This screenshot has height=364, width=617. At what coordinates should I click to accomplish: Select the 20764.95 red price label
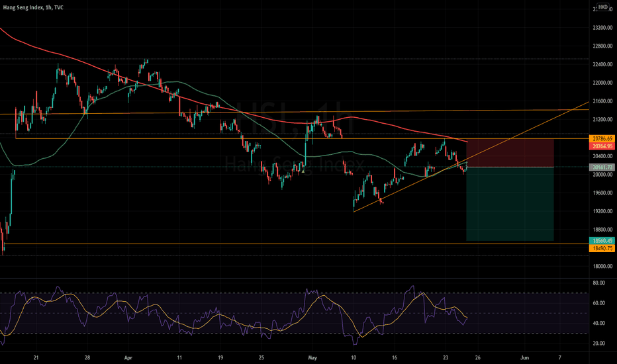(x=602, y=146)
